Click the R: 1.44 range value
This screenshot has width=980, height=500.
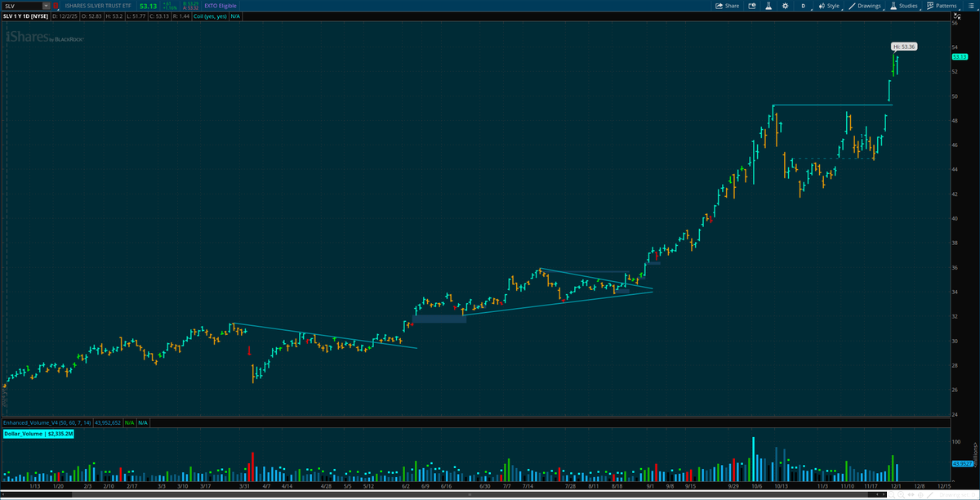click(x=180, y=16)
